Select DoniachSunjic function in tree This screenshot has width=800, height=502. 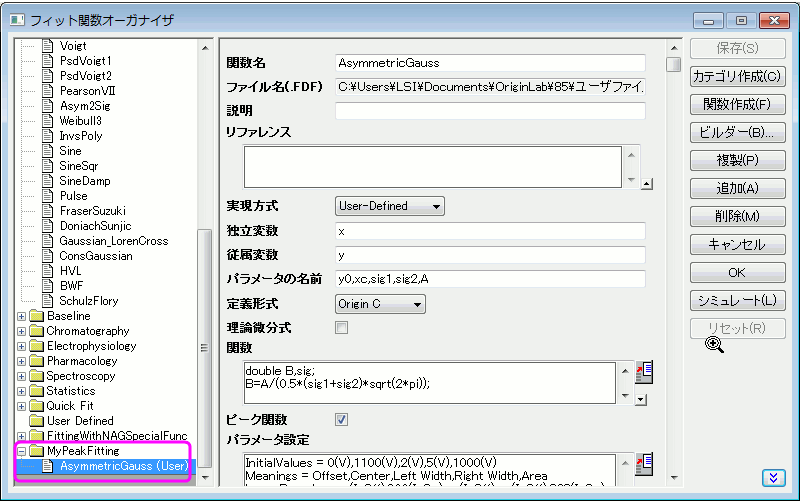click(x=95, y=226)
